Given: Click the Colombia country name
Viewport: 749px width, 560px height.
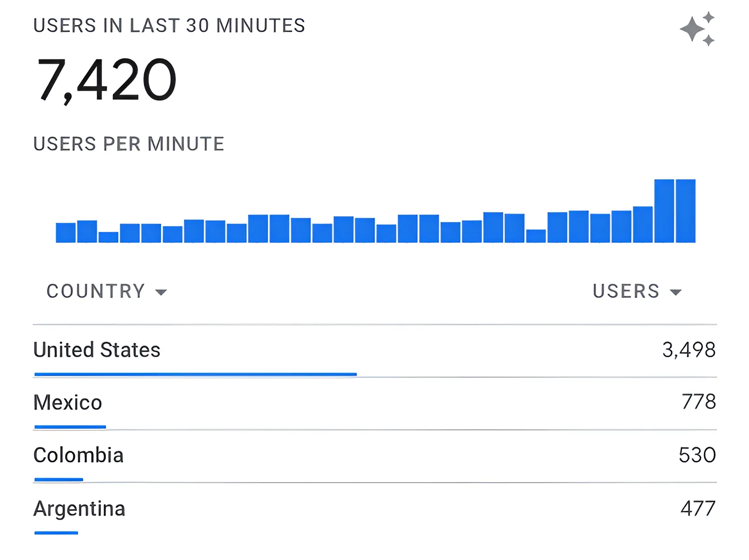Looking at the screenshot, I should pyautogui.click(x=78, y=455).
